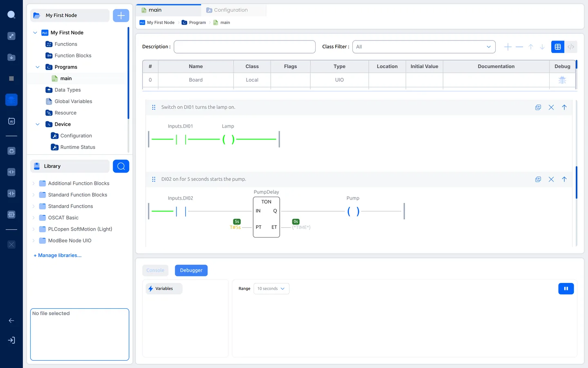
Task: Click the TON PumpDelay function block
Action: 266,217
